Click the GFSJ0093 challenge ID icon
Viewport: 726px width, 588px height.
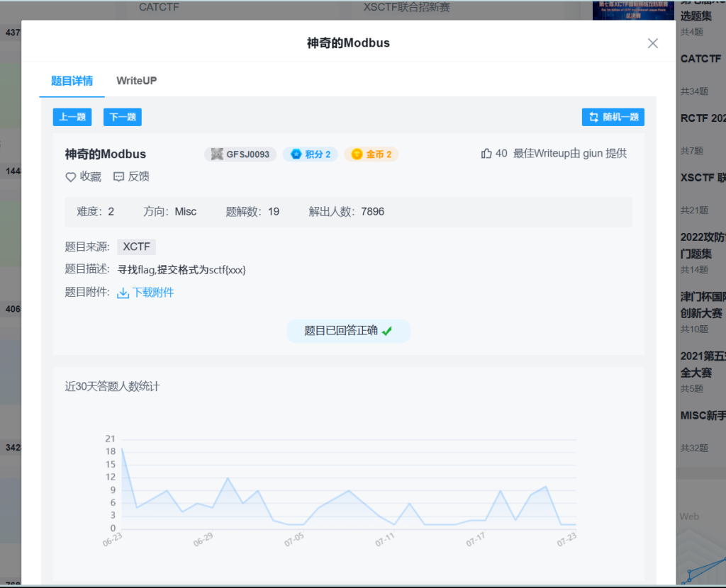tap(217, 154)
